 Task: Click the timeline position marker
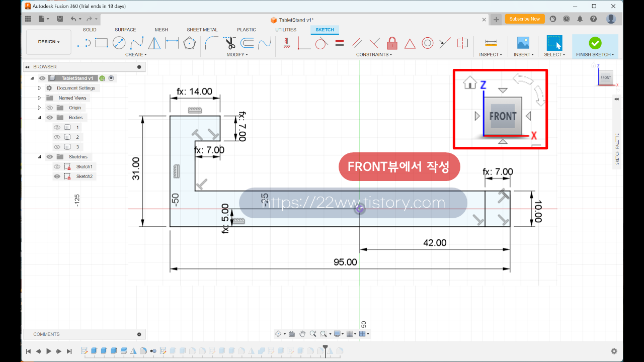(326, 350)
